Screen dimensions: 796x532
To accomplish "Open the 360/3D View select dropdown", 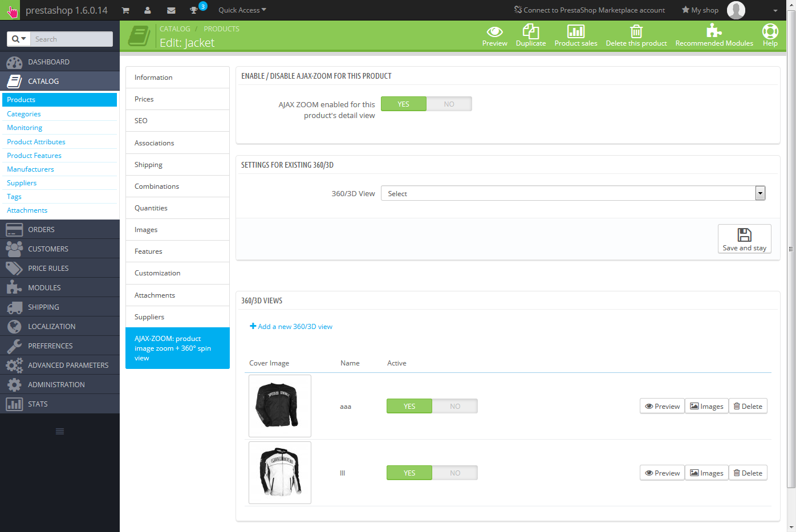I will tap(572, 193).
